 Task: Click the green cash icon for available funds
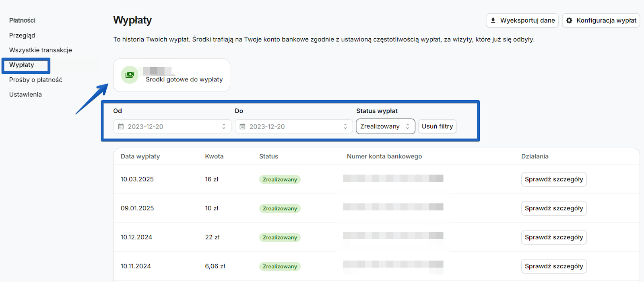tap(130, 75)
